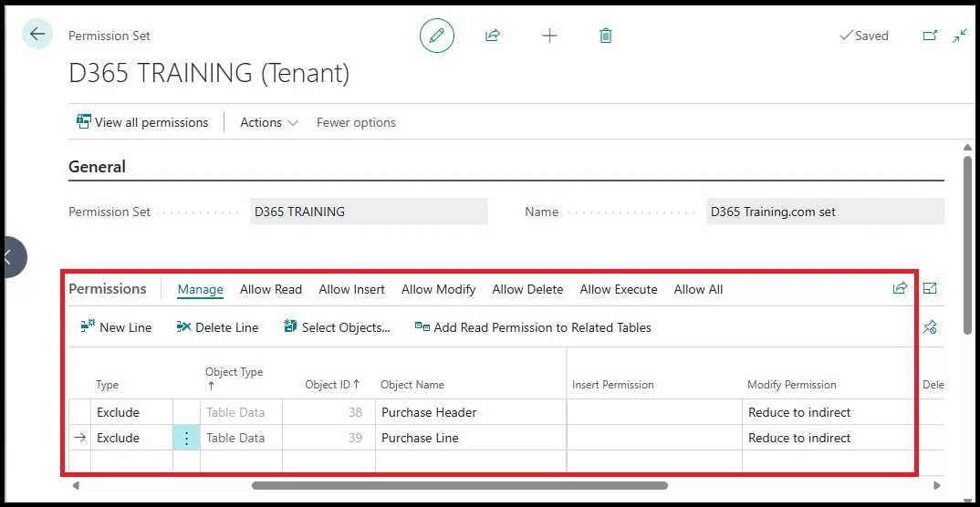Screen dimensions: 980x507
Task: Click the vertical scrollbar up arrow
Action: (967, 148)
